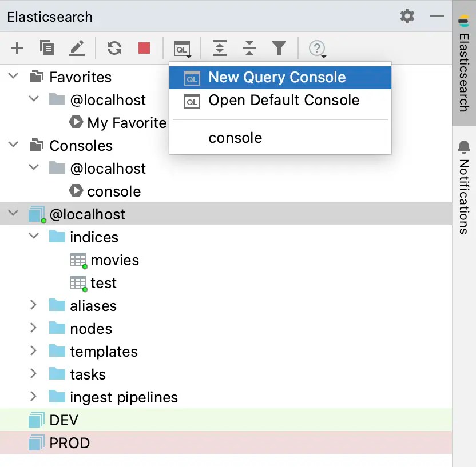The width and height of the screenshot is (476, 467).
Task: Hide the Elasticsearch tool window
Action: 437,16
